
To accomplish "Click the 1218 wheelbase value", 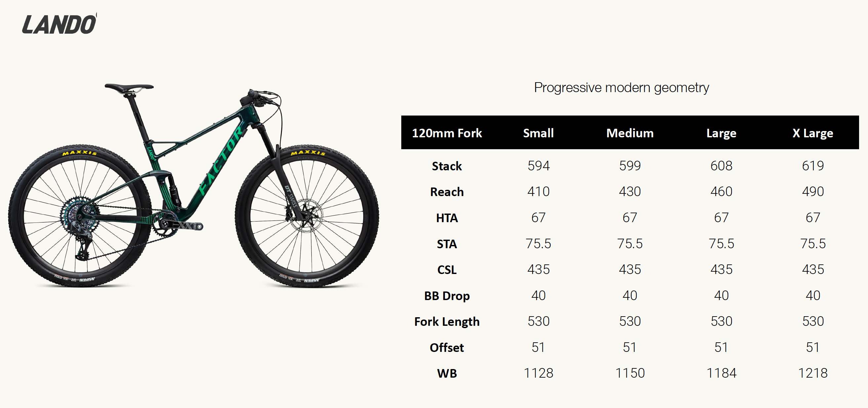I will tap(812, 373).
